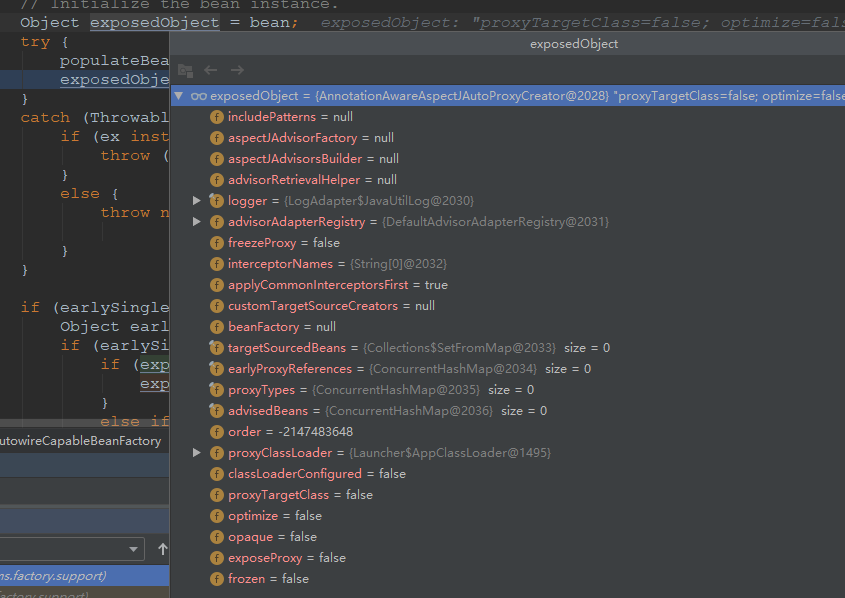This screenshot has height=598, width=845.
Task: Click the field icon next to freezeProxy
Action: [x=217, y=243]
